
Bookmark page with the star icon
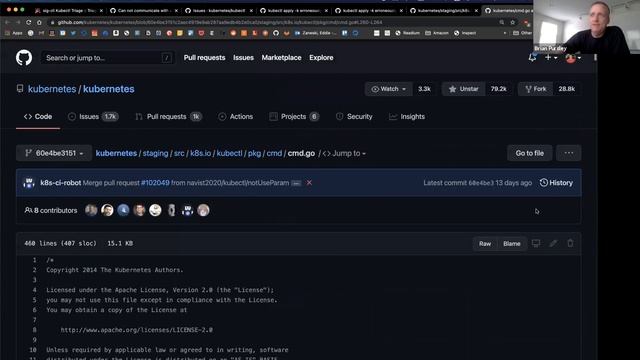coord(513,22)
